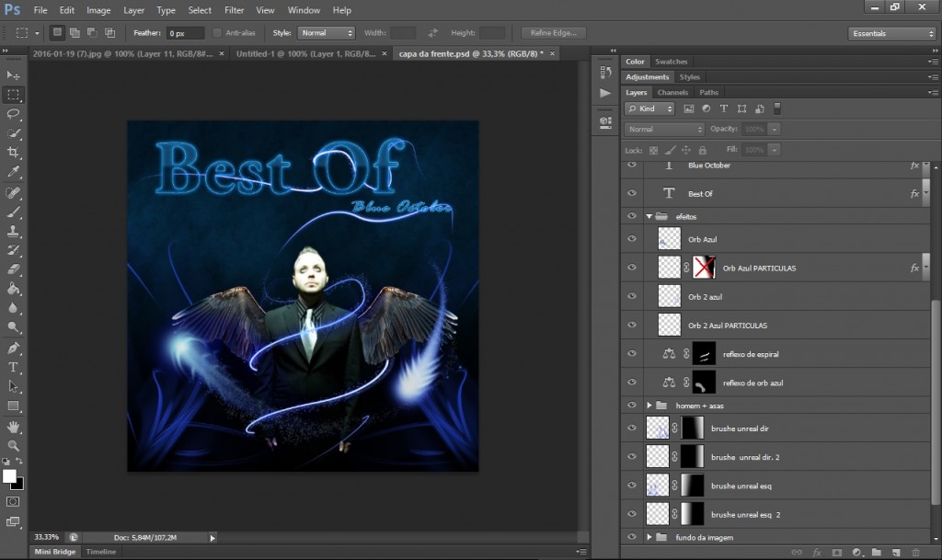Viewport: 942px width, 560px height.
Task: Filter layers by adjustment layers icon
Action: (x=706, y=109)
